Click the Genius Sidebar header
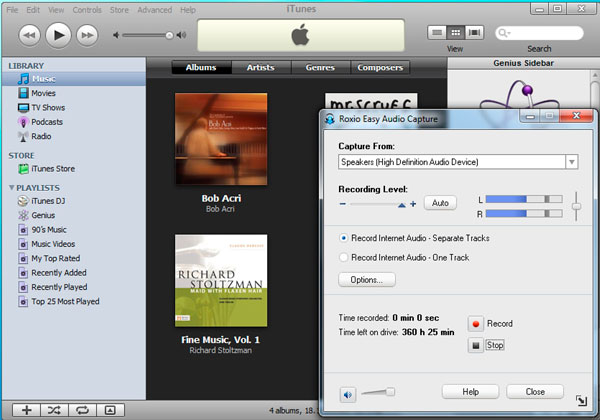Image resolution: width=600 pixels, height=420 pixels. coord(523,63)
